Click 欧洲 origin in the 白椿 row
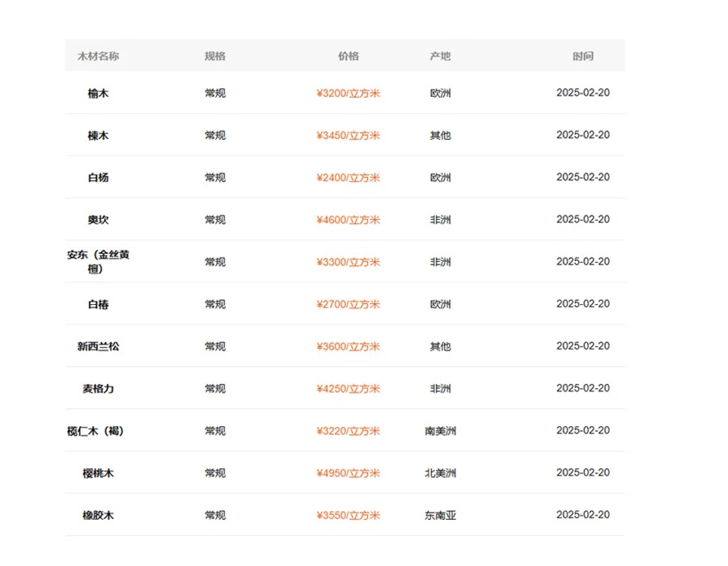The width and height of the screenshot is (728, 566). [440, 304]
